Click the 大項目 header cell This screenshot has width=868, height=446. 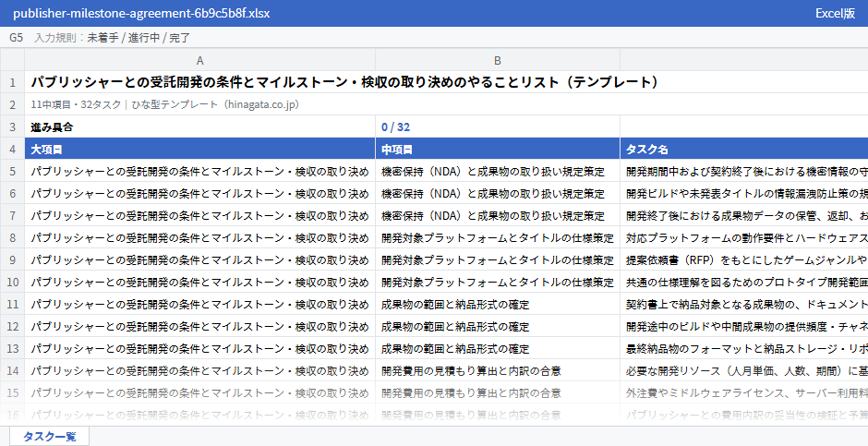pyautogui.click(x=199, y=149)
